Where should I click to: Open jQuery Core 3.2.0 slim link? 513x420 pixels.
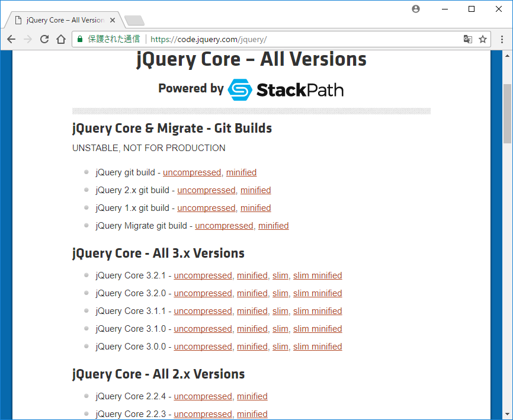280,293
